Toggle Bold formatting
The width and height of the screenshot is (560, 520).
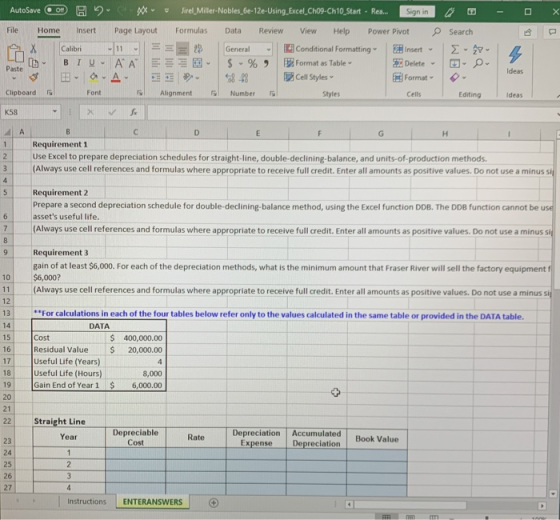[x=66, y=62]
